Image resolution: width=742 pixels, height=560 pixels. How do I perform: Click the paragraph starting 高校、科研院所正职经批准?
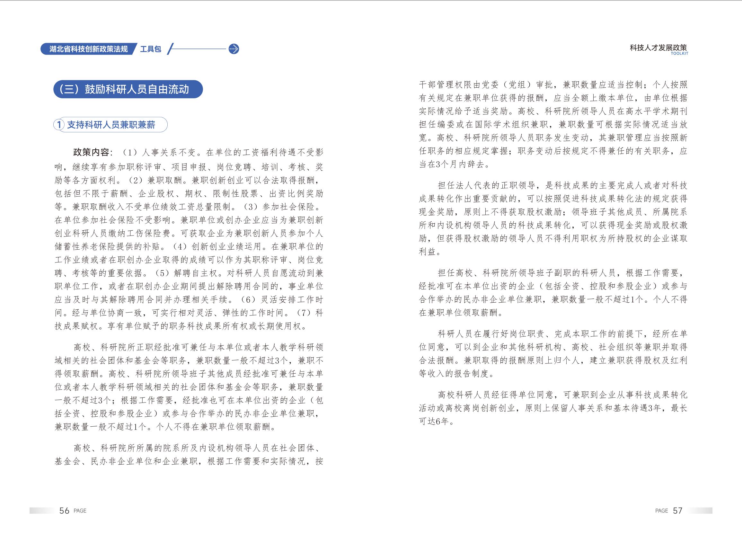tap(189, 387)
